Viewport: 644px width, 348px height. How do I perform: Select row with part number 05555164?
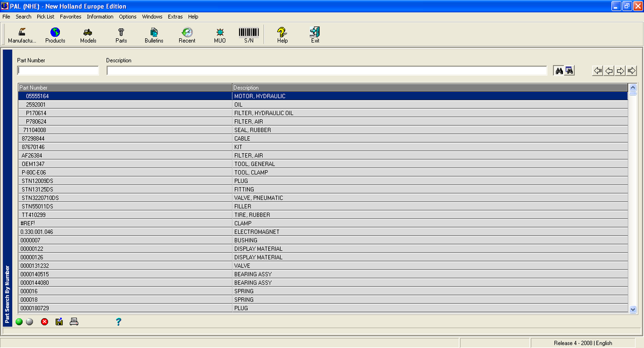click(x=323, y=96)
